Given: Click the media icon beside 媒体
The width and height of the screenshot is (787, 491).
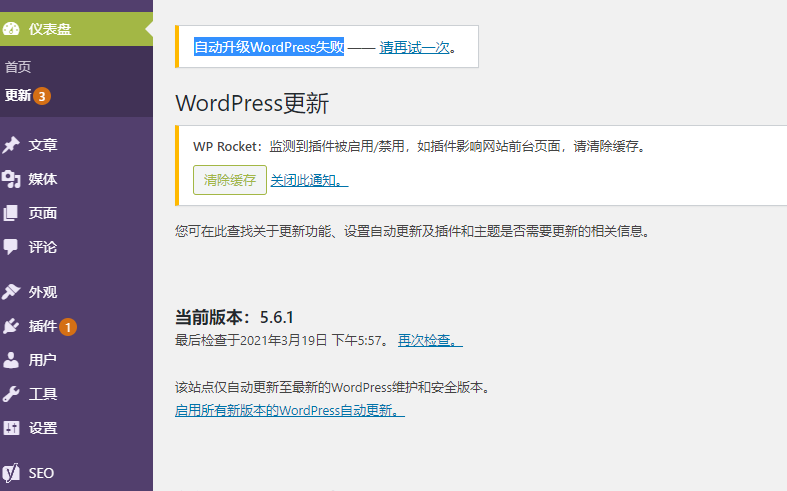Looking at the screenshot, I should click(x=11, y=179).
